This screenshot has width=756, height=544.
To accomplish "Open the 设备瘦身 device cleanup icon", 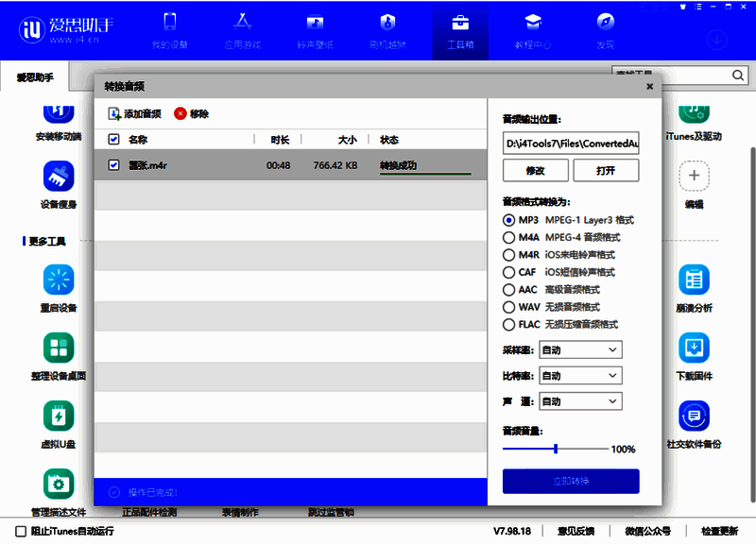I will pyautogui.click(x=59, y=177).
